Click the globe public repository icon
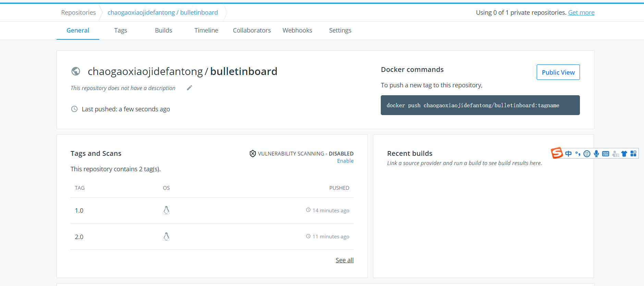This screenshot has height=286, width=644. pos(76,71)
